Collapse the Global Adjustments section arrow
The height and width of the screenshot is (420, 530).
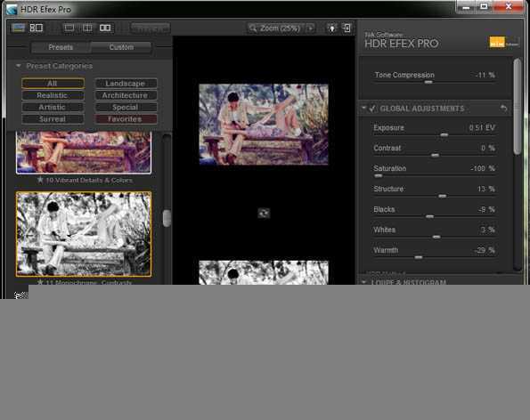coord(363,108)
